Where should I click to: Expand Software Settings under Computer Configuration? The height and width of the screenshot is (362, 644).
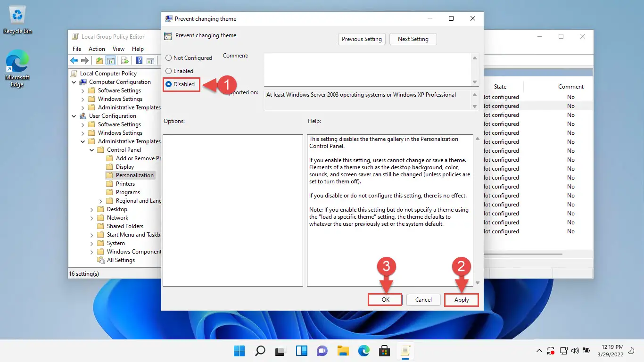pos(83,90)
